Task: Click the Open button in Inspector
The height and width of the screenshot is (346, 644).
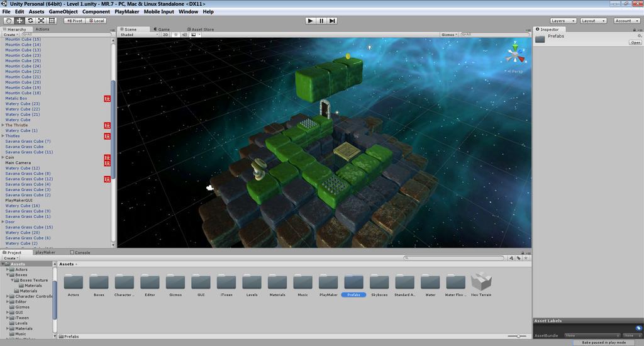Action: pyautogui.click(x=635, y=42)
